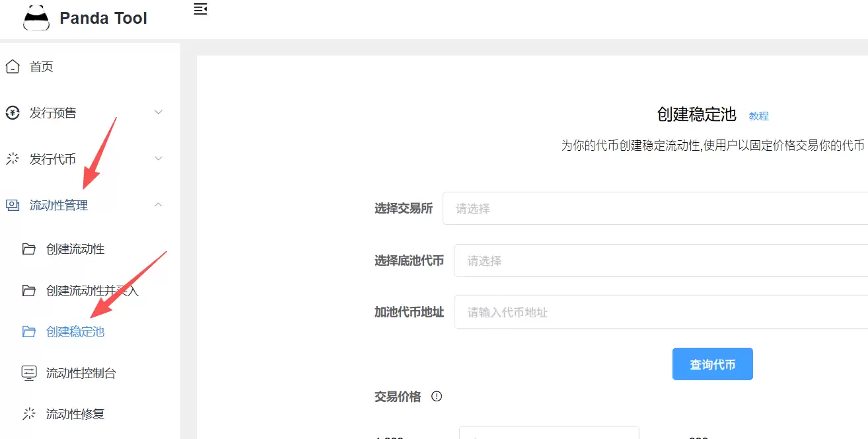This screenshot has height=439, width=868.
Task: Click the coin icon beside 发行预售
Action: click(11, 112)
